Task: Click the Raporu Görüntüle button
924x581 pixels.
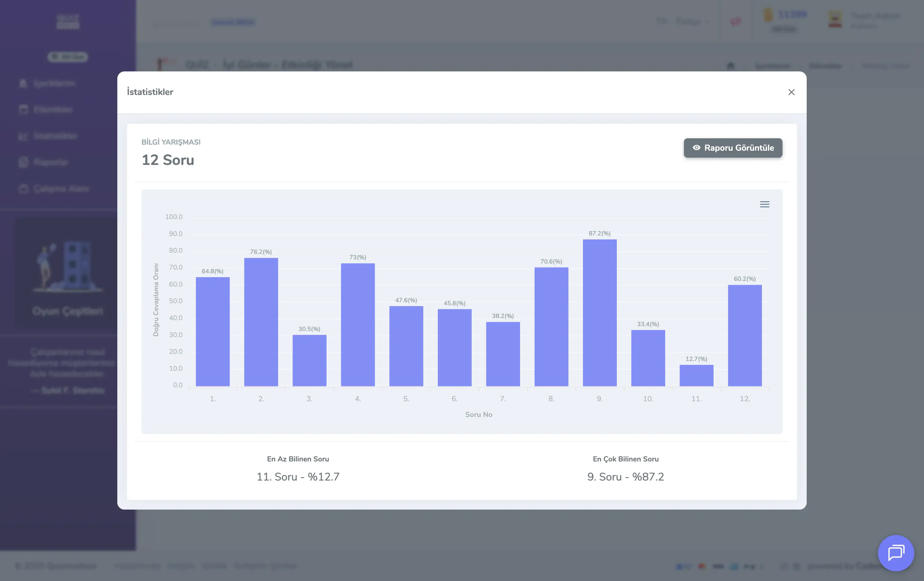Action: tap(733, 148)
